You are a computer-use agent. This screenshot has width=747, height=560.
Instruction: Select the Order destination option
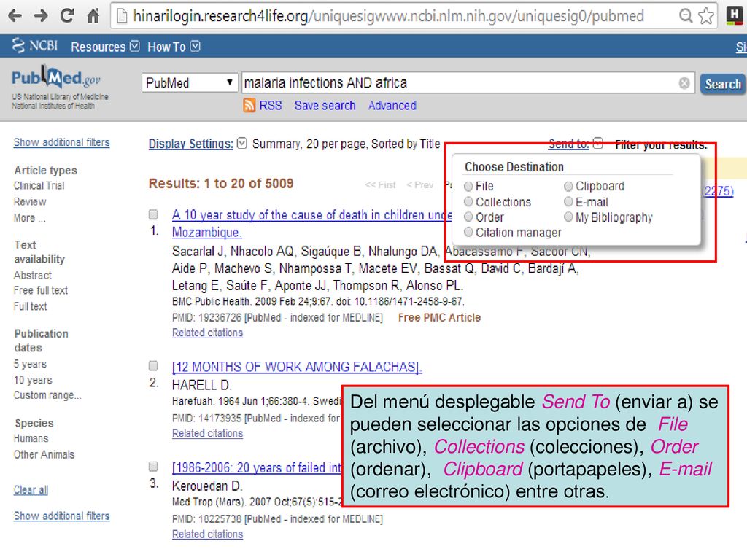[469, 217]
